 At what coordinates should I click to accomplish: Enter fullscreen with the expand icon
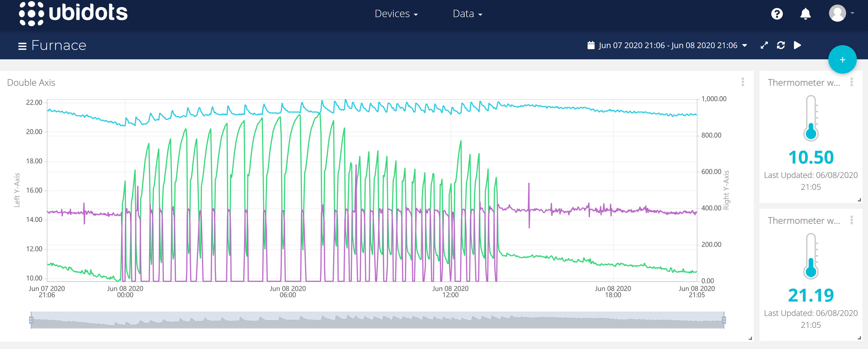point(764,45)
